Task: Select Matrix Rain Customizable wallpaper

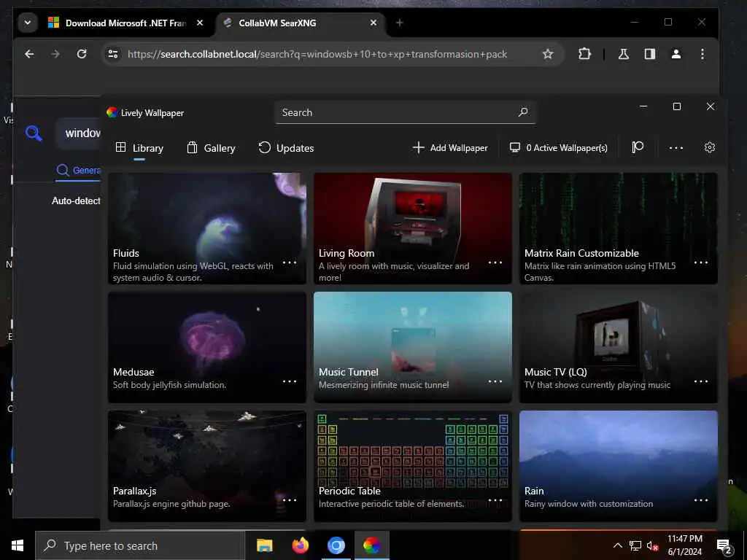Action: tap(619, 228)
